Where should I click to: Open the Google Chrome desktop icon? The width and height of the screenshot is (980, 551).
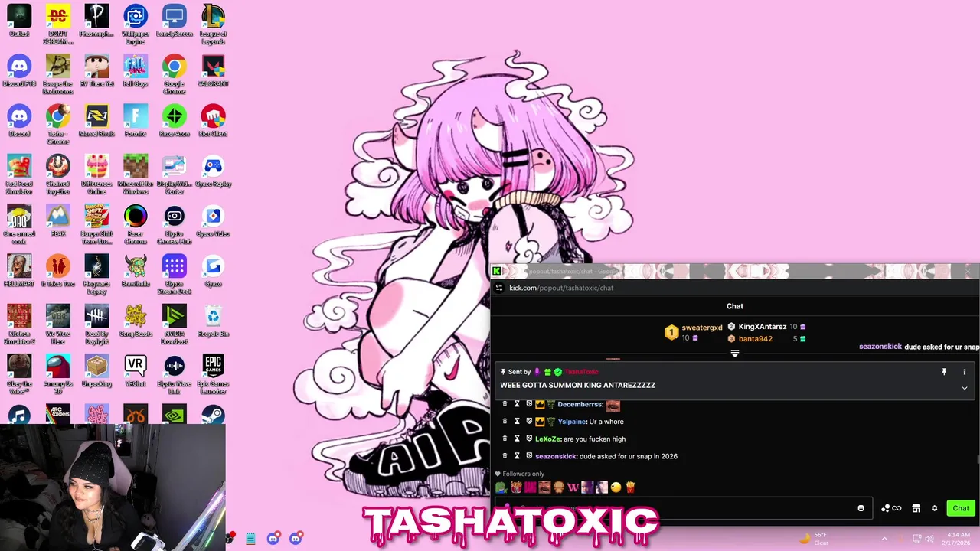pos(174,74)
